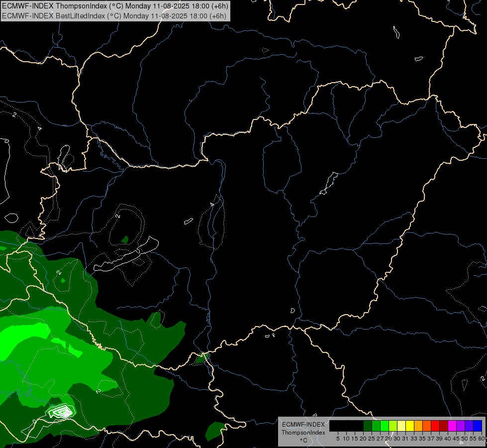Click the legend tick value 37
This screenshot has height=448, width=487.
(430, 439)
